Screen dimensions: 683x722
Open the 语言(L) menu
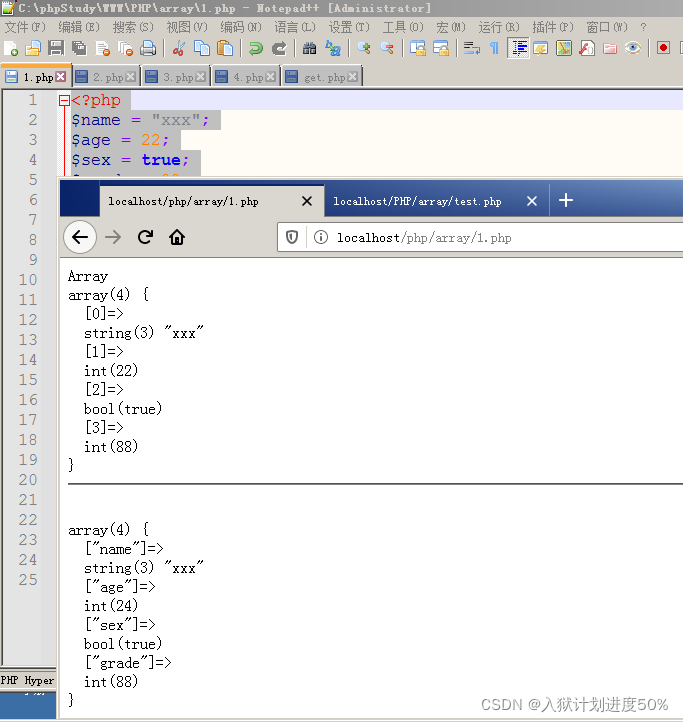[295, 27]
